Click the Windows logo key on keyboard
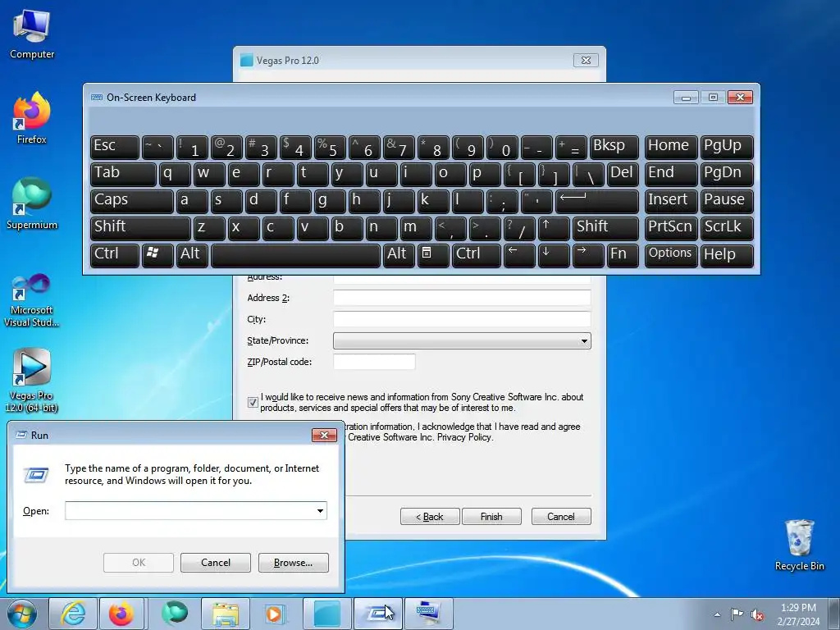840x630 pixels. click(157, 255)
